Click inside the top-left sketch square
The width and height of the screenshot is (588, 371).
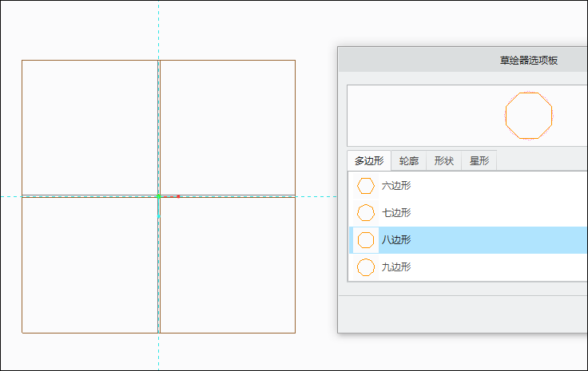click(x=90, y=128)
